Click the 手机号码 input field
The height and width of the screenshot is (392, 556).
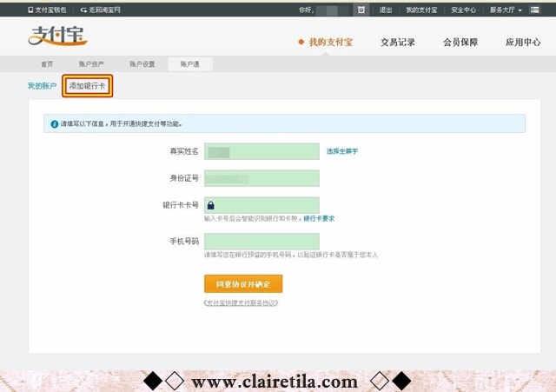[x=261, y=241]
